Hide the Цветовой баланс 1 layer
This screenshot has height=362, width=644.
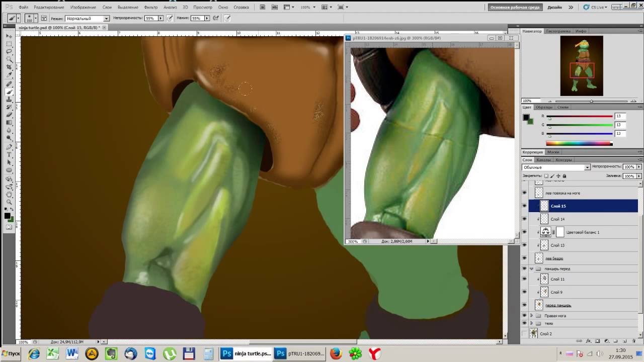(x=525, y=232)
